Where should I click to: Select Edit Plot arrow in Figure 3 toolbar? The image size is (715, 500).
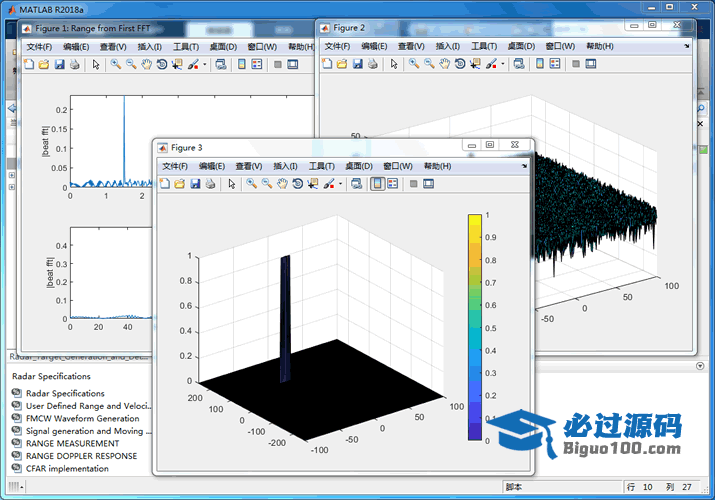tap(232, 184)
